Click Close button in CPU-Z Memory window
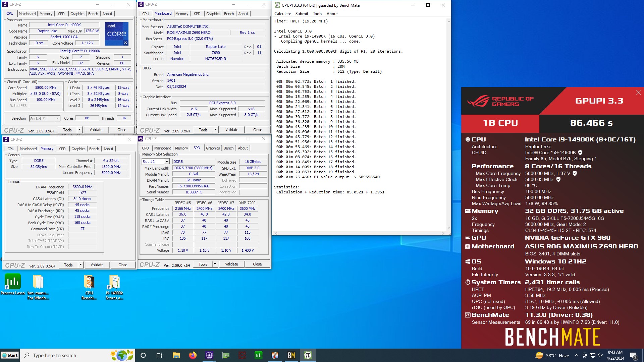 click(x=123, y=265)
